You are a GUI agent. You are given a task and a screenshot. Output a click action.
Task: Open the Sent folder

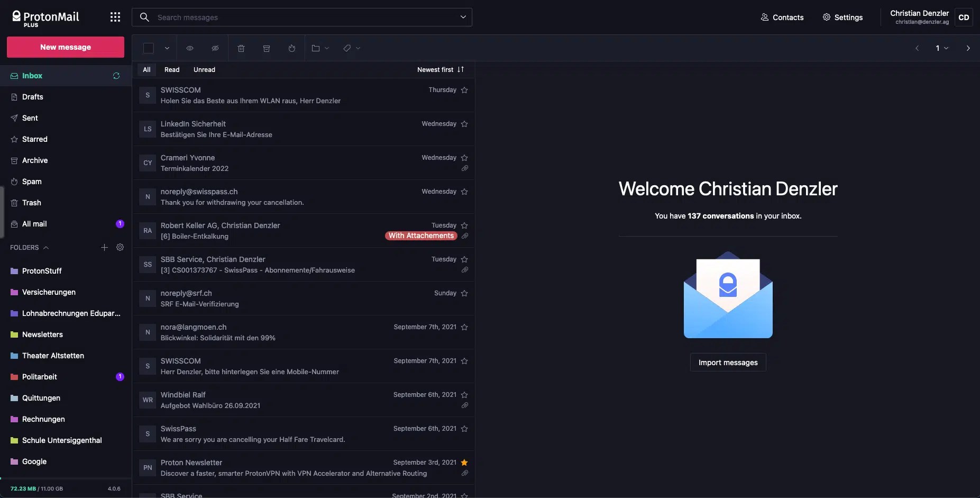66,118
